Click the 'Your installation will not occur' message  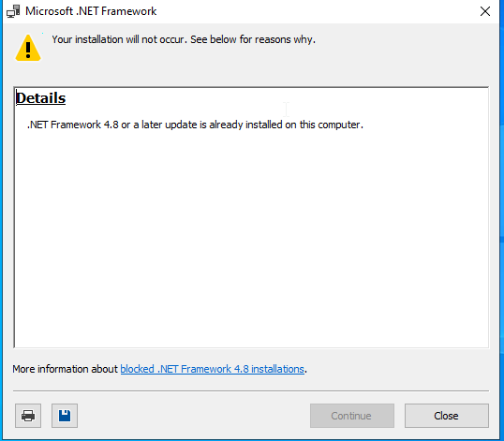(x=184, y=39)
